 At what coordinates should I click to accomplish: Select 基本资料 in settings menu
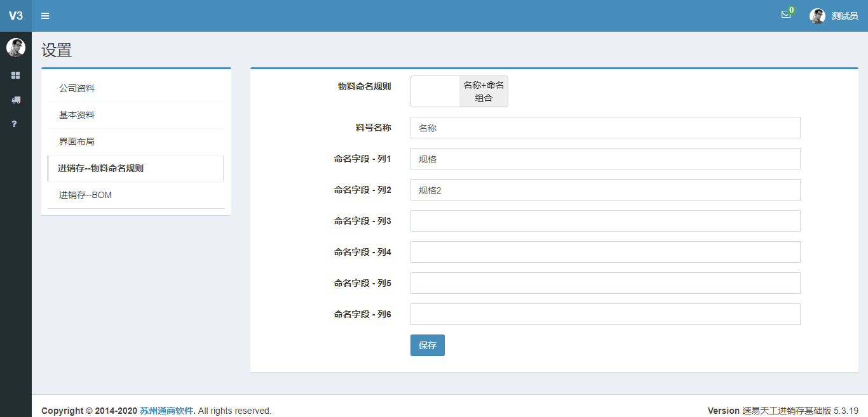pos(77,115)
